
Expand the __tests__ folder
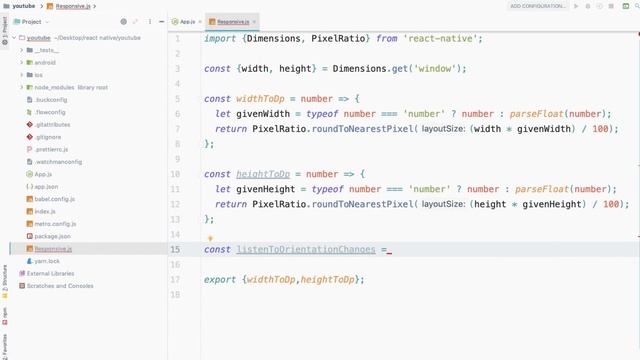tap(22, 50)
